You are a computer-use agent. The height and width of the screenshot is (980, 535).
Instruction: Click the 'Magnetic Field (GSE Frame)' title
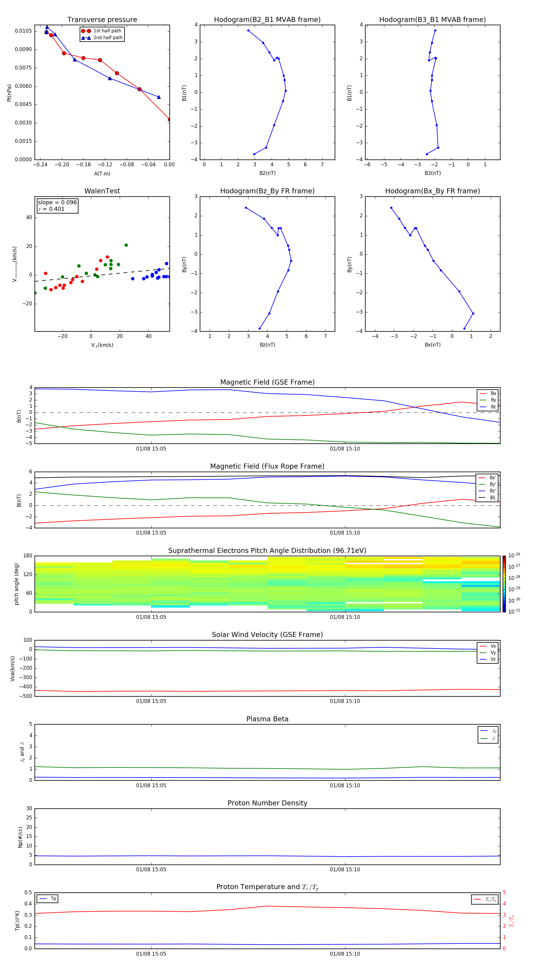(267, 382)
